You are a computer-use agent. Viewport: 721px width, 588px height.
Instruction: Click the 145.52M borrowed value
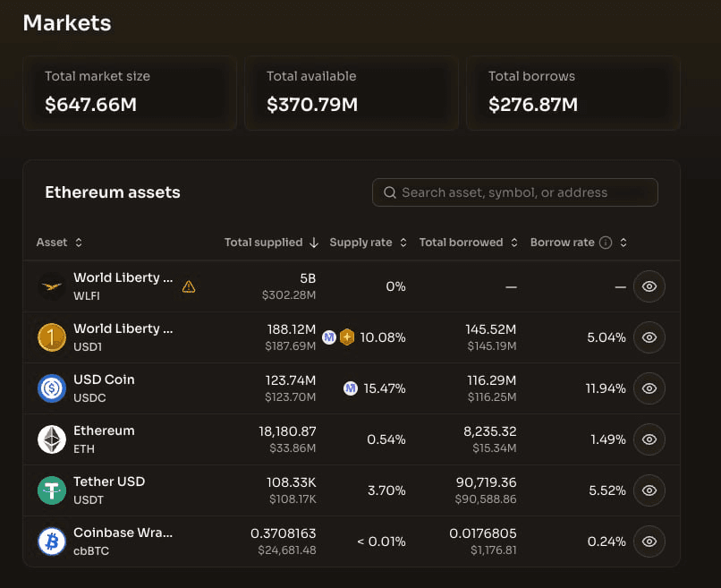click(x=490, y=329)
